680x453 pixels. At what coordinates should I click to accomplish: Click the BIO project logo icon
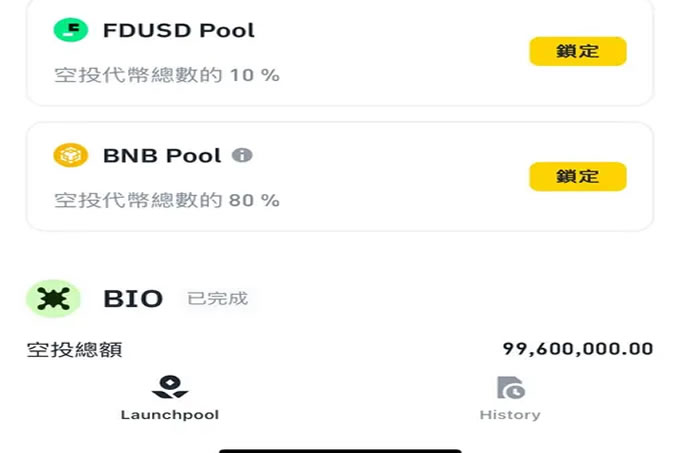pos(52,298)
